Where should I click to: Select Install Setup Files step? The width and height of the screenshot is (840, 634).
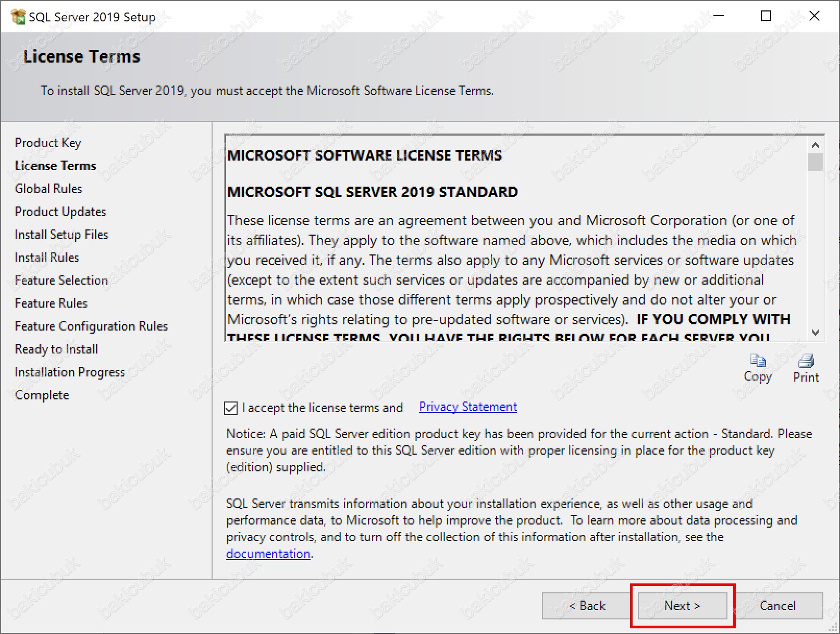[61, 235]
